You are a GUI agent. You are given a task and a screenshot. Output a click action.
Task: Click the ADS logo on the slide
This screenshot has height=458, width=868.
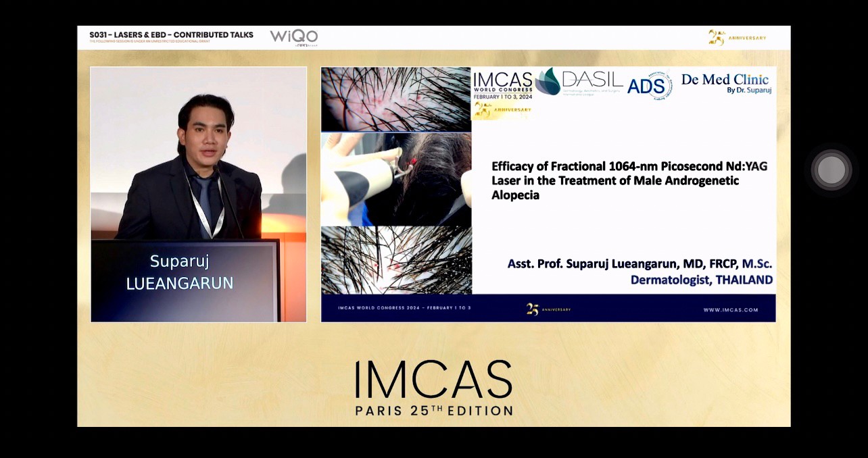pos(648,86)
